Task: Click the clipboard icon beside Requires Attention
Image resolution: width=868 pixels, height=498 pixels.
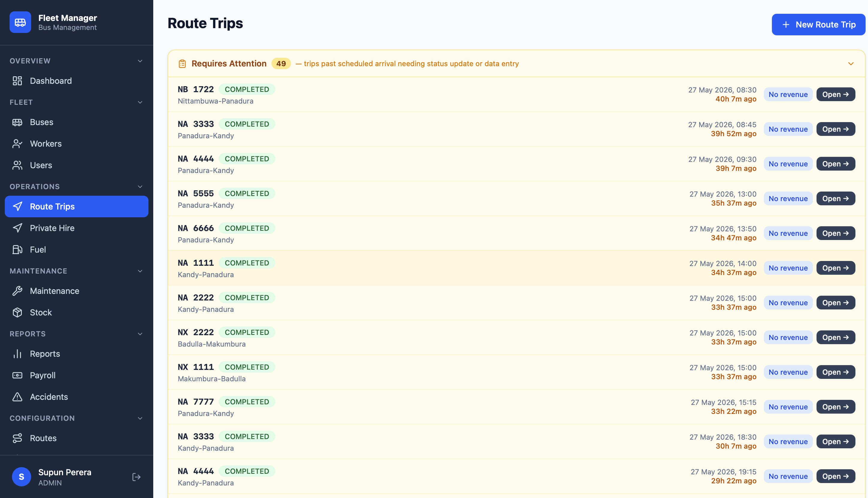Action: click(x=182, y=64)
